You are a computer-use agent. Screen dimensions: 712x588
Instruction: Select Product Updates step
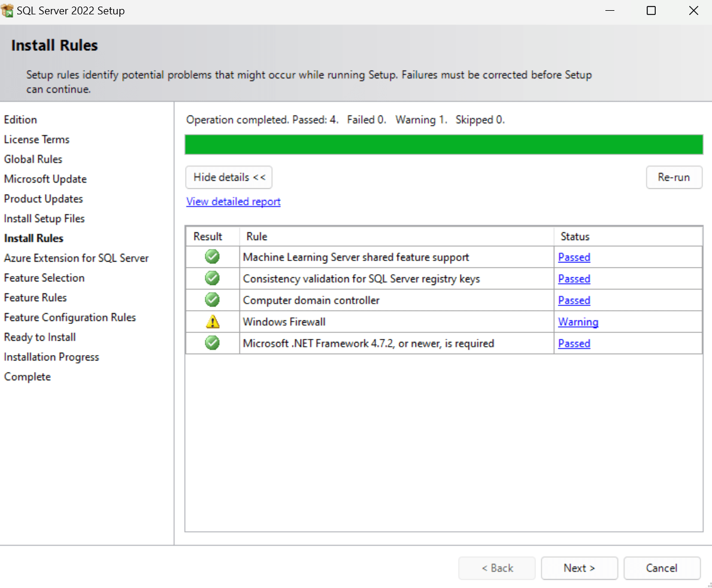pos(44,199)
